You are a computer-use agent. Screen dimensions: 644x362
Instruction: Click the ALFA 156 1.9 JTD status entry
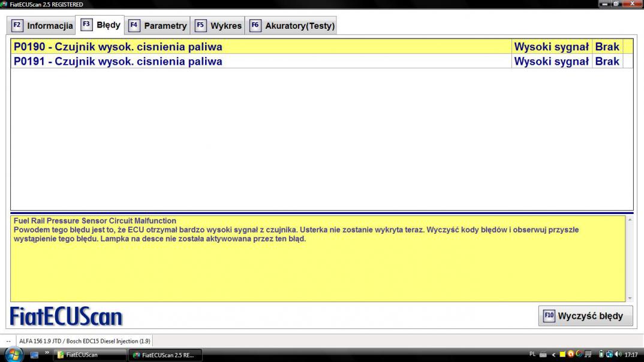pyautogui.click(x=85, y=341)
